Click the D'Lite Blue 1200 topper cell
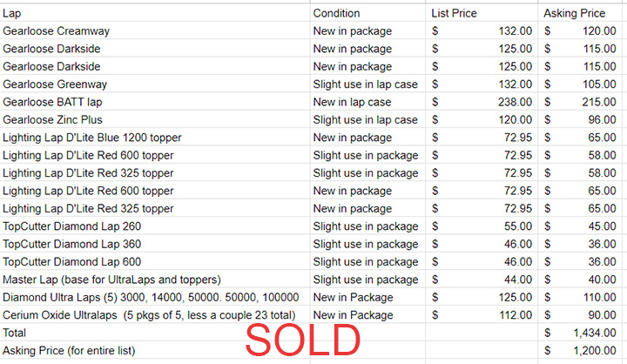The width and height of the screenshot is (627, 364). [87, 138]
